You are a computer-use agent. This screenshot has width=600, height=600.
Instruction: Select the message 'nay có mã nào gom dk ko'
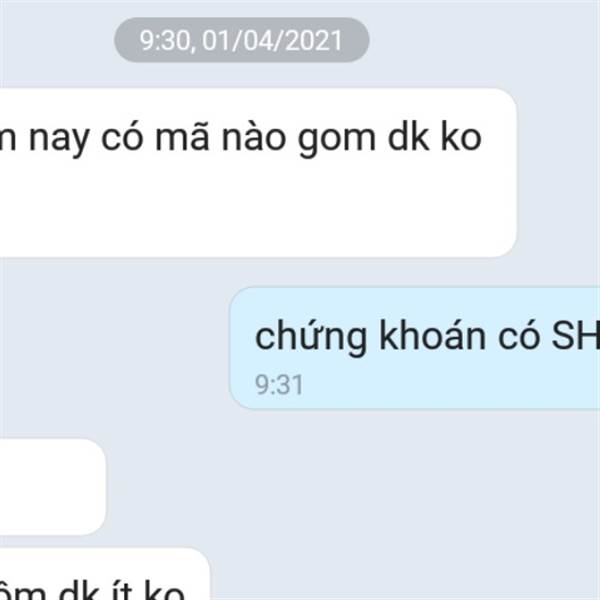(x=258, y=173)
